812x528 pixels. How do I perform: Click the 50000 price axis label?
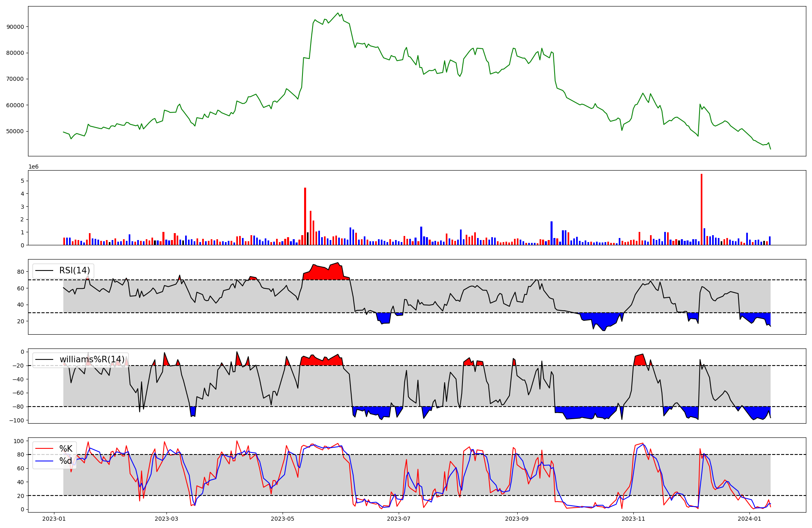[15, 131]
